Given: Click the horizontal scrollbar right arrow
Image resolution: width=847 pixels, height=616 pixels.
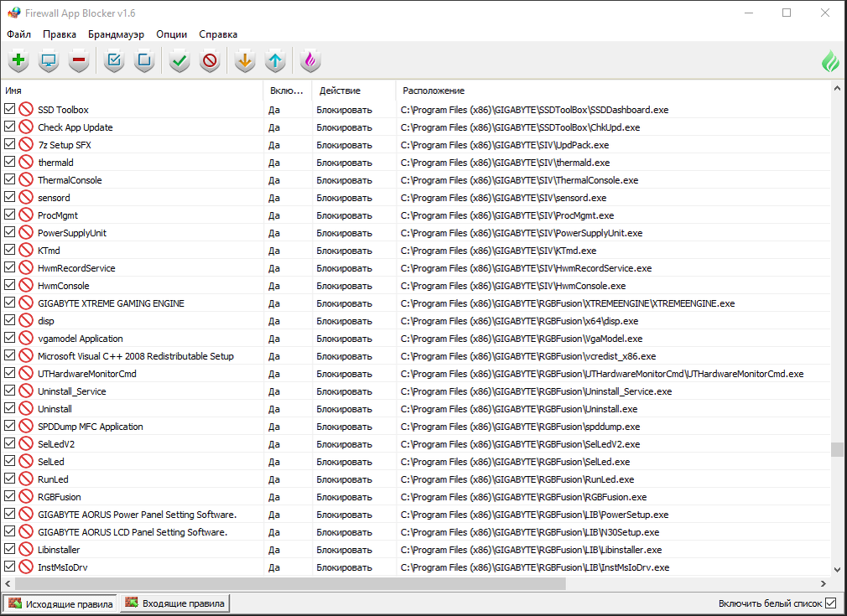Looking at the screenshot, I should (824, 583).
